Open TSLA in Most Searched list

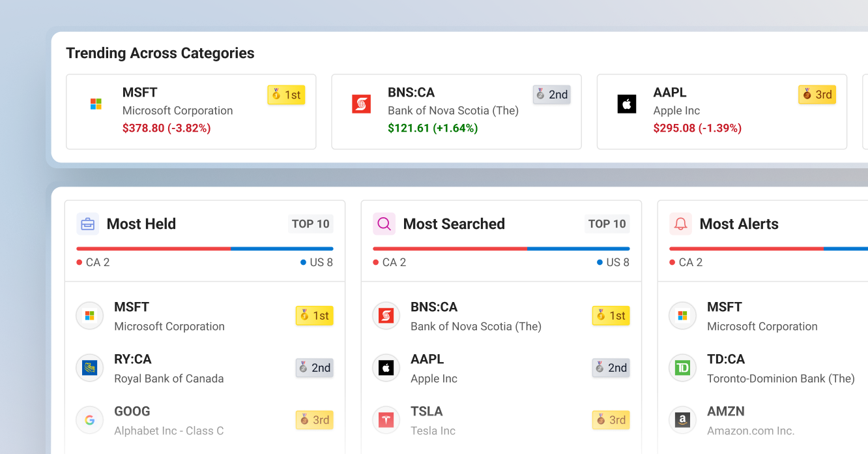click(427, 412)
